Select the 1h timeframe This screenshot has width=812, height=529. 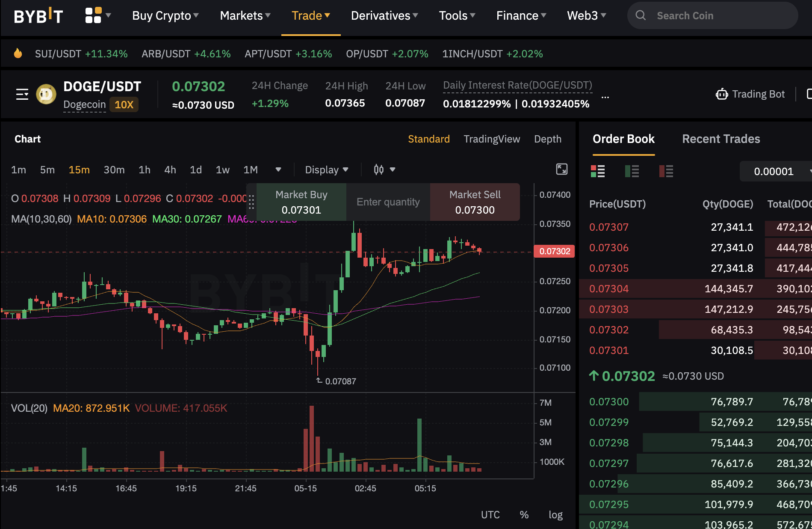pos(145,170)
